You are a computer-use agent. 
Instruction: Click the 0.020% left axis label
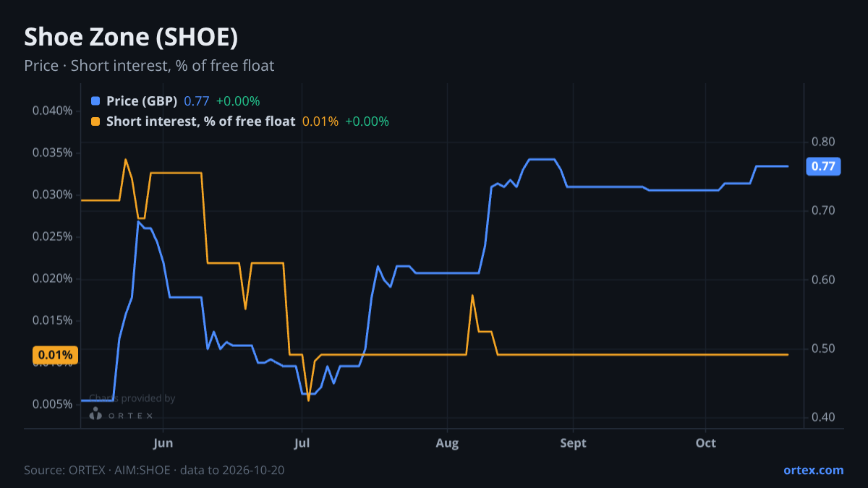(x=52, y=278)
